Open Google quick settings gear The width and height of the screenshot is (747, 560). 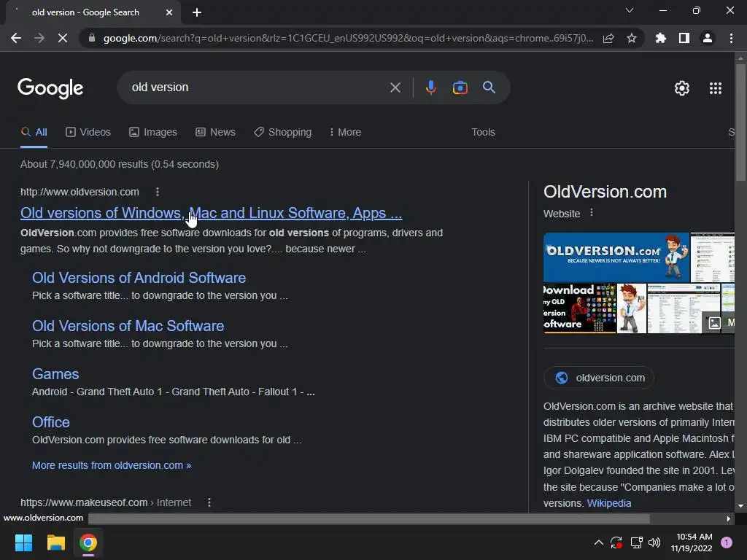[682, 88]
